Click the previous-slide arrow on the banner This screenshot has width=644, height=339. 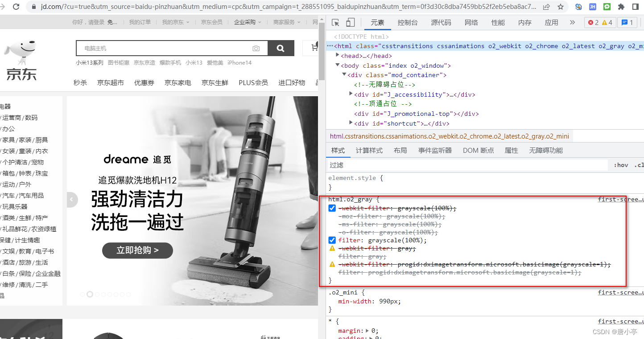pos(72,200)
